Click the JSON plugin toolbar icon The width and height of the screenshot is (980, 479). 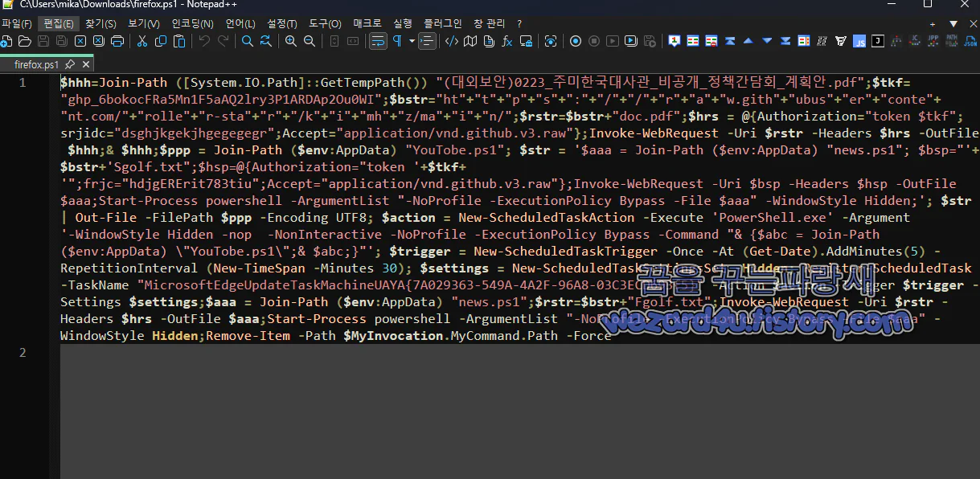[970, 41]
